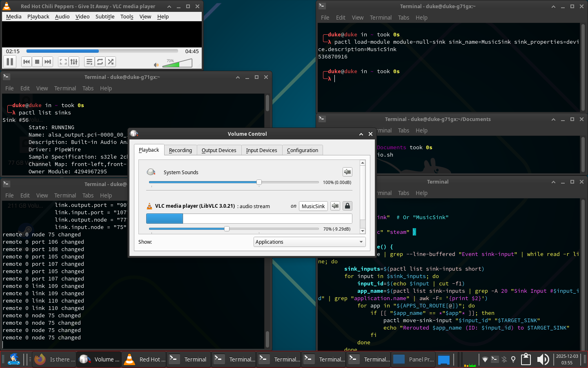
Task: Toggle lock channels for VLC stream
Action: (x=347, y=206)
